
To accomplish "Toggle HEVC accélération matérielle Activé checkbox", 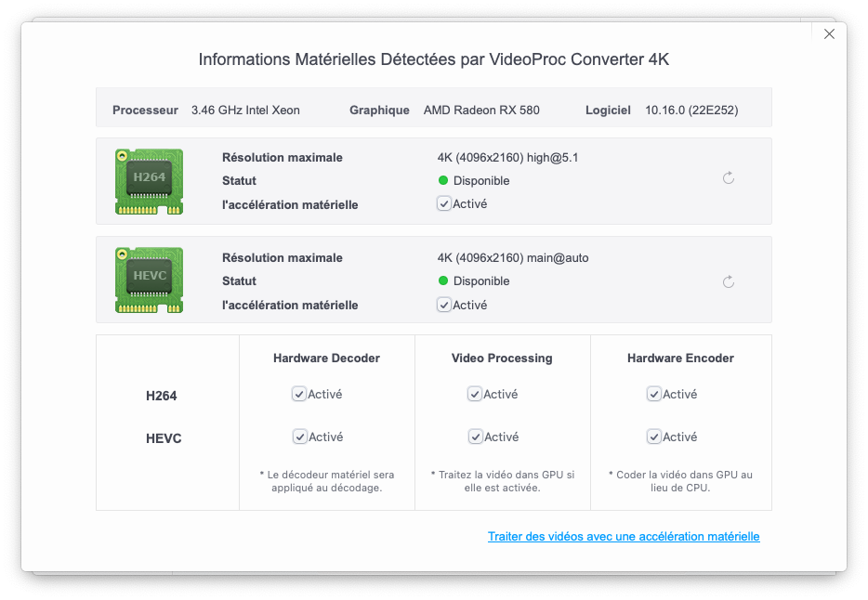I will click(444, 305).
